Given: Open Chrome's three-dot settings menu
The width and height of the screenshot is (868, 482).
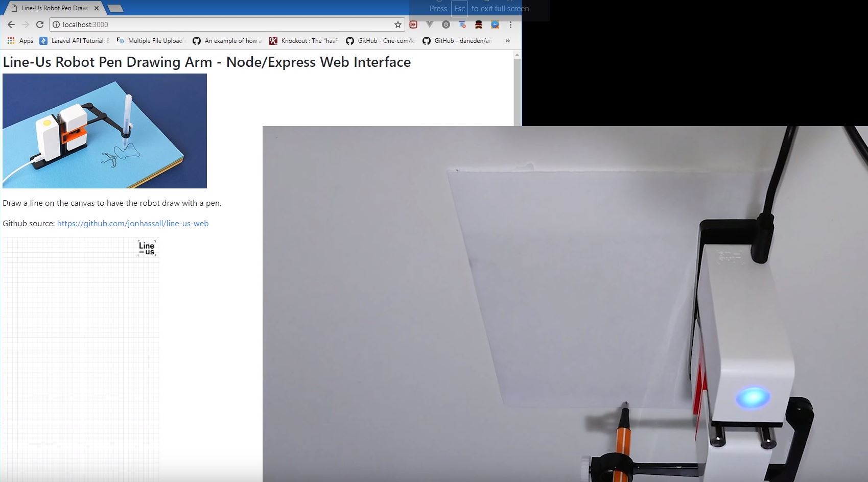Looking at the screenshot, I should point(510,25).
